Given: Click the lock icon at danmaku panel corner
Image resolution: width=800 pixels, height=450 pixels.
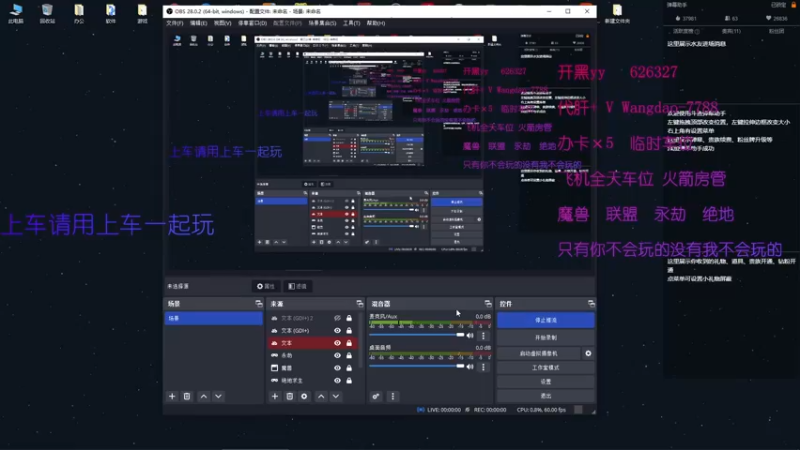Looking at the screenshot, I should 793,5.
